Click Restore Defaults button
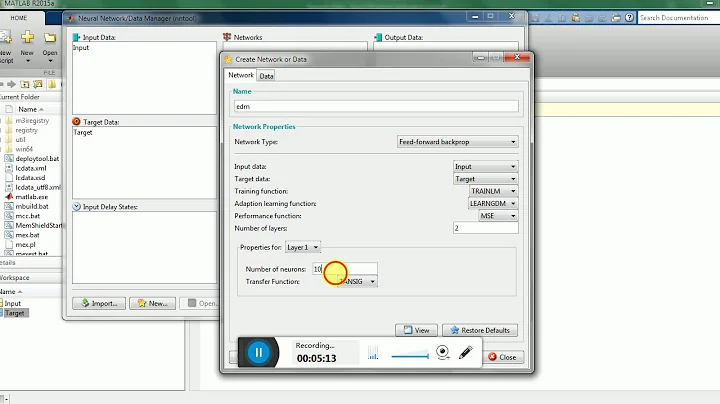The width and height of the screenshot is (720, 404). [480, 330]
